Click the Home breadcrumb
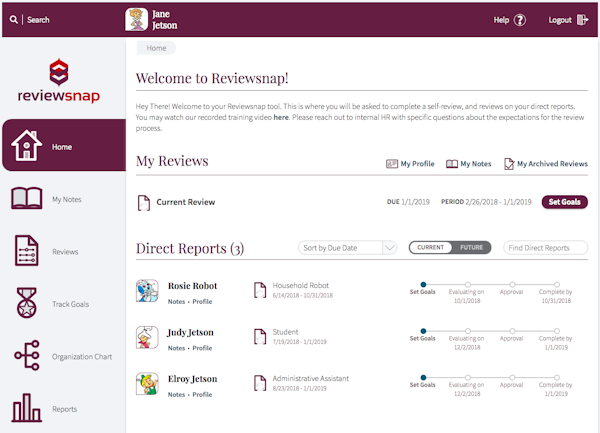 [x=156, y=48]
